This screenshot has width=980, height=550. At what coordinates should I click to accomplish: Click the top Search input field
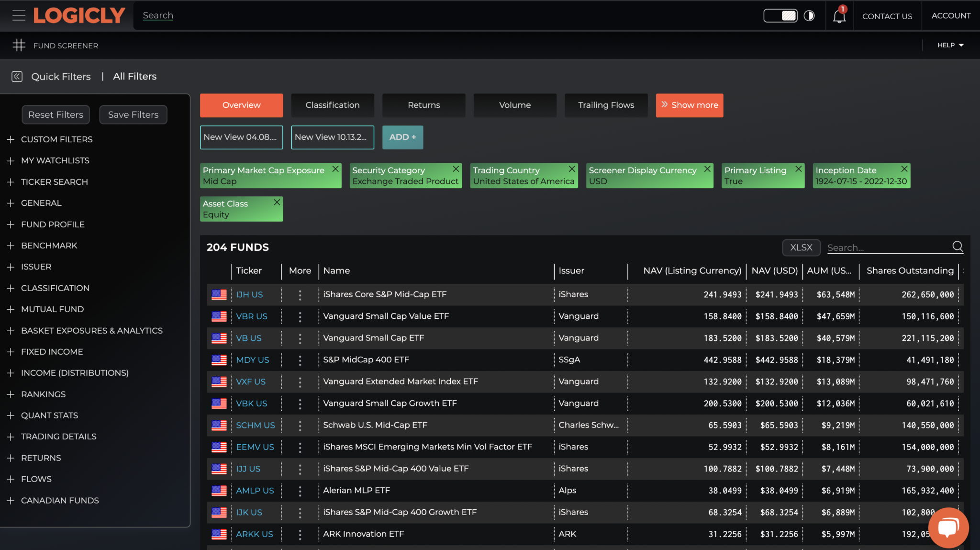click(158, 15)
